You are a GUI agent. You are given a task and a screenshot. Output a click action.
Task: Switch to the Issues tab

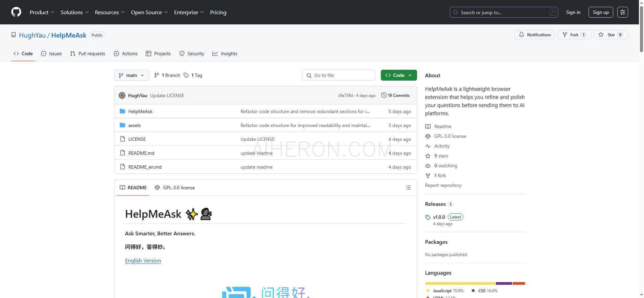[x=51, y=54]
